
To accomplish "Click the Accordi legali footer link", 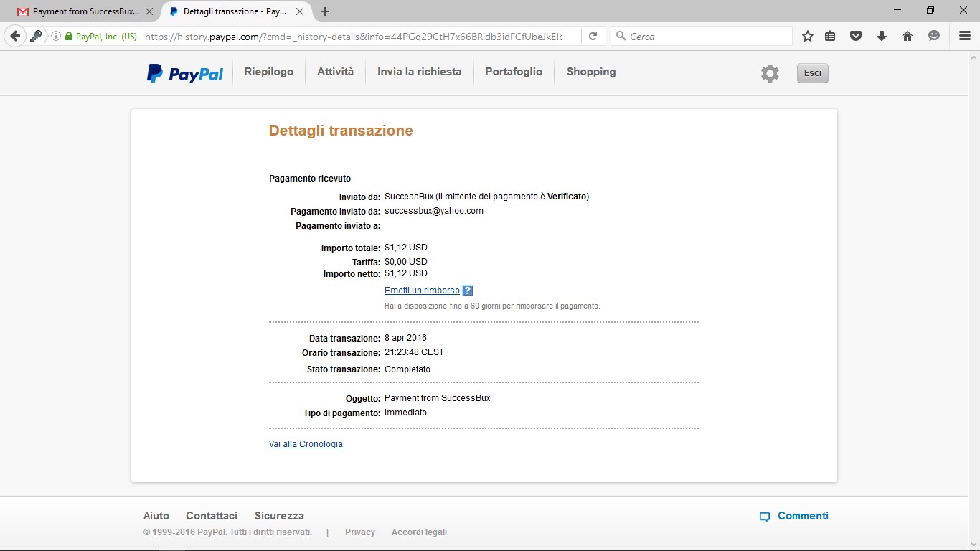I will pos(419,532).
